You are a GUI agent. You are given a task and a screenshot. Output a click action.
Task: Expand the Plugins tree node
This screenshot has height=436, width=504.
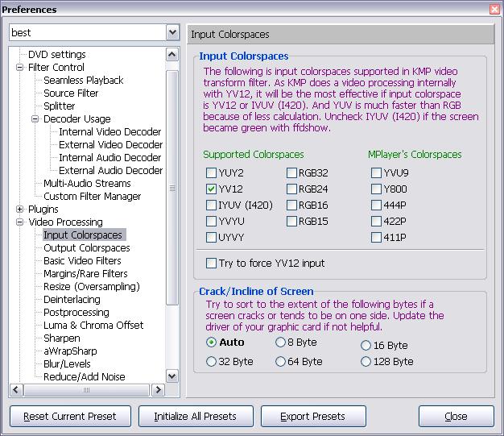(x=20, y=210)
